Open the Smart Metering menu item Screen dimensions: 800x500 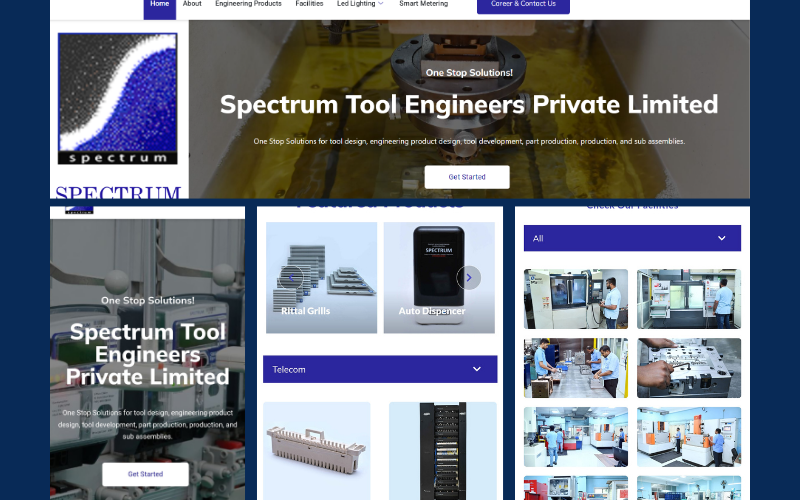[423, 4]
